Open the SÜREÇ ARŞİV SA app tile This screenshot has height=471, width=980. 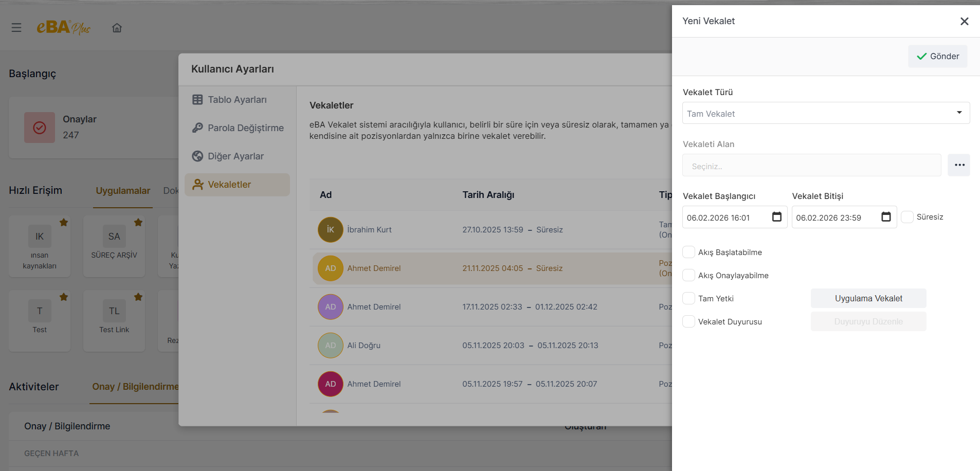[114, 246]
